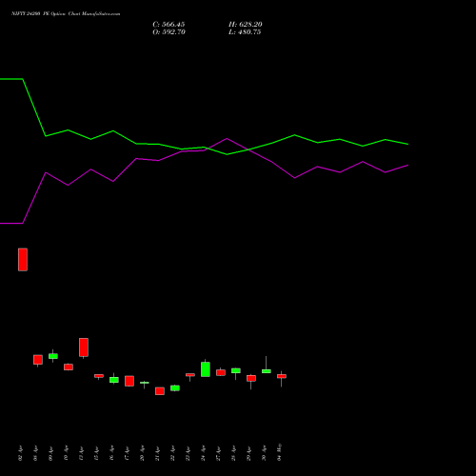Click the purple line's peak above the green line
Viewport: 476px width, 476px height.
tap(227, 139)
